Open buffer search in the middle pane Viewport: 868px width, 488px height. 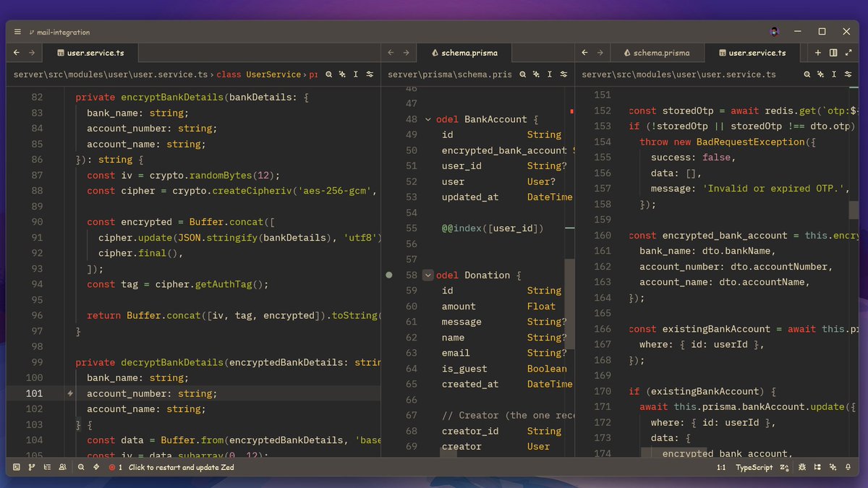[523, 74]
